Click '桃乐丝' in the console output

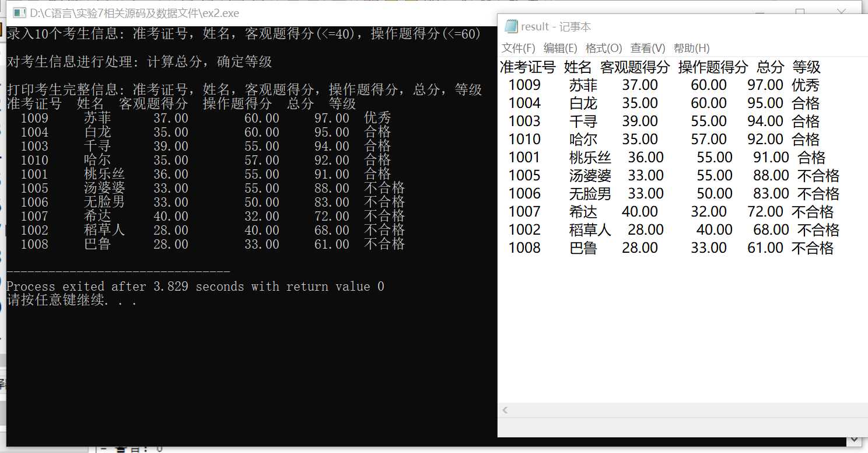(104, 174)
